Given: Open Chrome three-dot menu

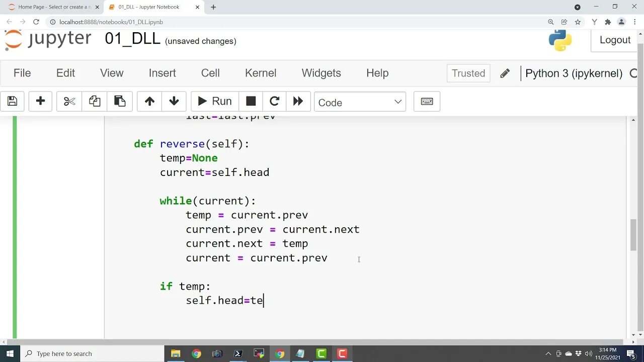Looking at the screenshot, I should [634, 22].
